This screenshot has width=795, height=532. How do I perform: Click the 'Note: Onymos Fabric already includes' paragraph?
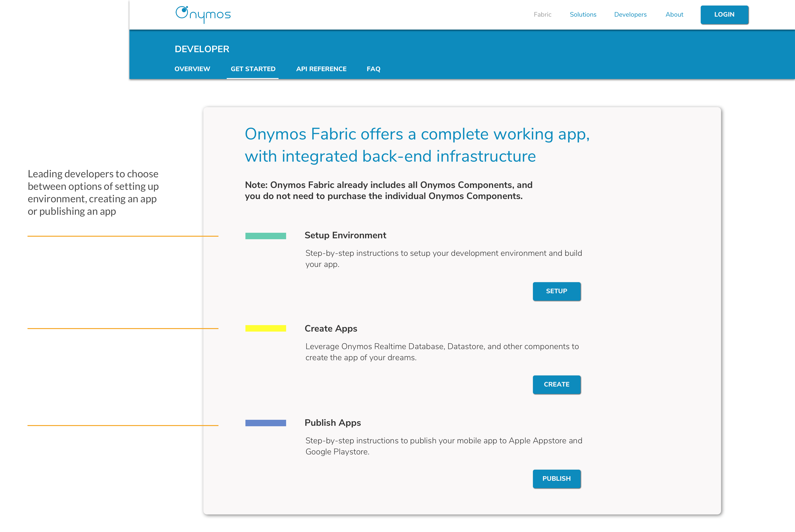pyautogui.click(x=388, y=190)
